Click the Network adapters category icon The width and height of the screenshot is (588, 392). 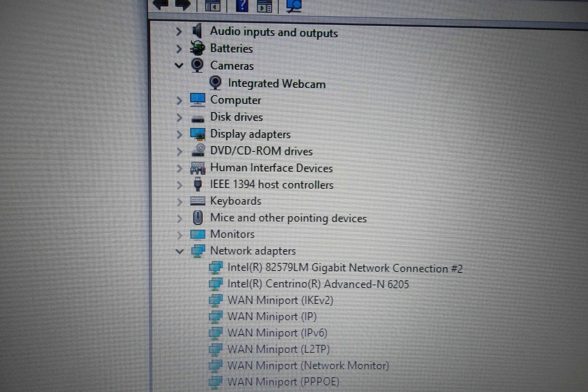click(x=198, y=251)
